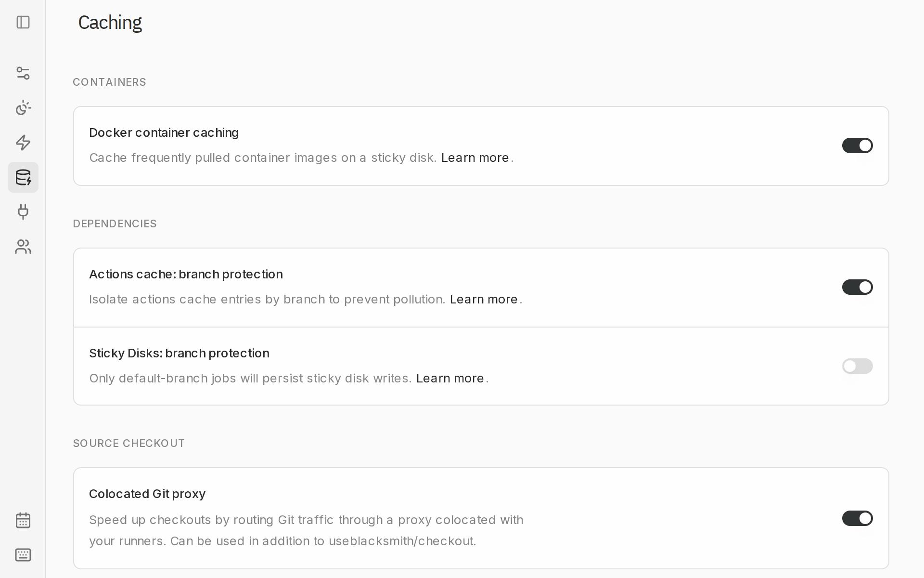Open the lightning bolt icon in sidebar
The width and height of the screenshot is (924, 578).
[23, 143]
